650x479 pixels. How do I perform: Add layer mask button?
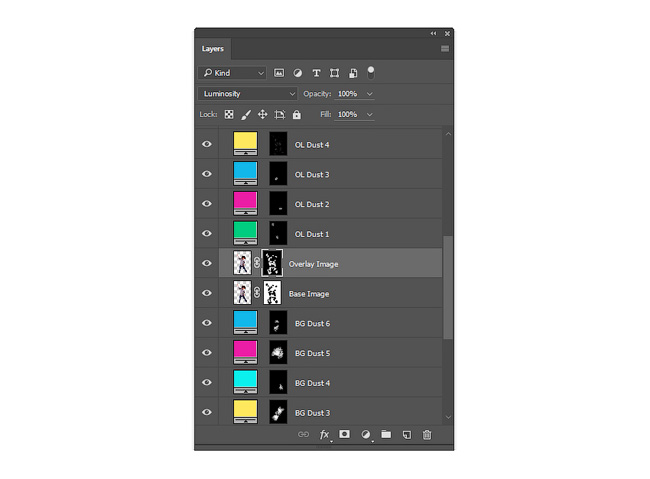point(344,434)
